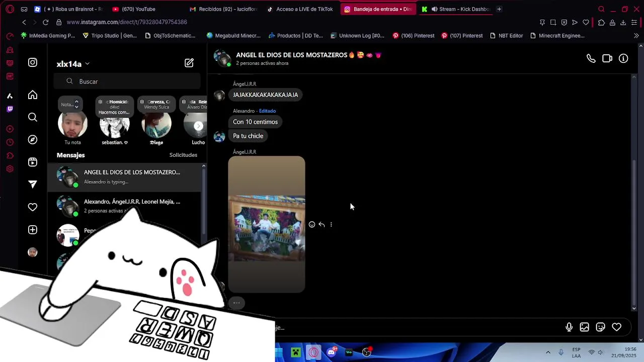
Task: Record a voice clip with microphone
Action: (x=569, y=327)
